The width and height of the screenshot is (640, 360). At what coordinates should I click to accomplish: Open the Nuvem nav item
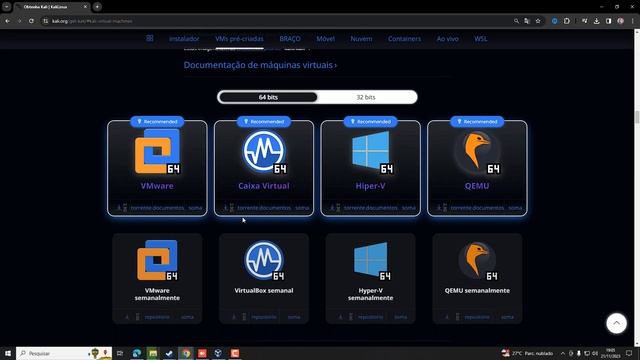(361, 39)
